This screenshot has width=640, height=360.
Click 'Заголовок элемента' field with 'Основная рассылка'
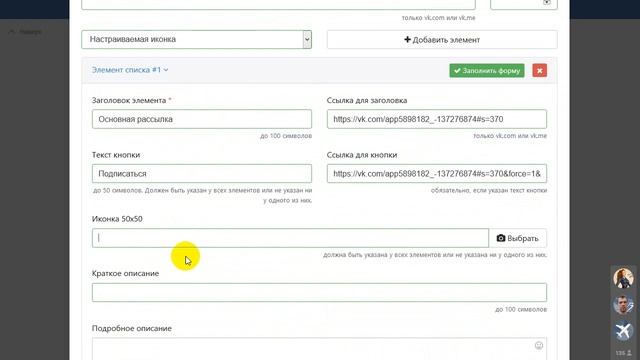coord(202,119)
